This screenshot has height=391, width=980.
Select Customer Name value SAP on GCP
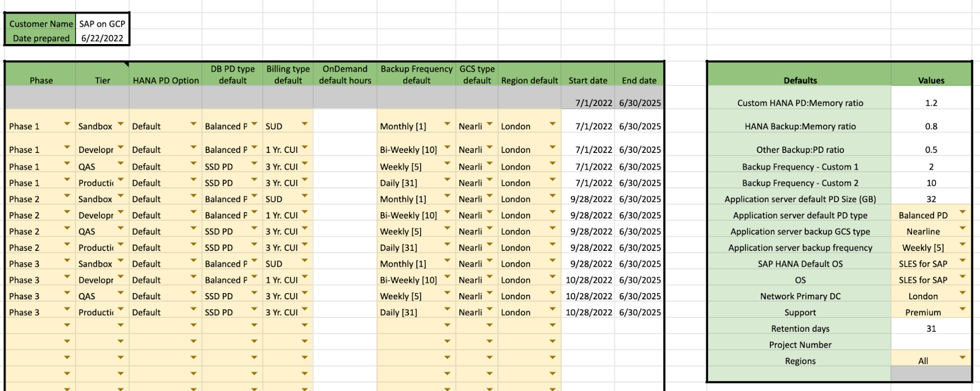pos(102,24)
